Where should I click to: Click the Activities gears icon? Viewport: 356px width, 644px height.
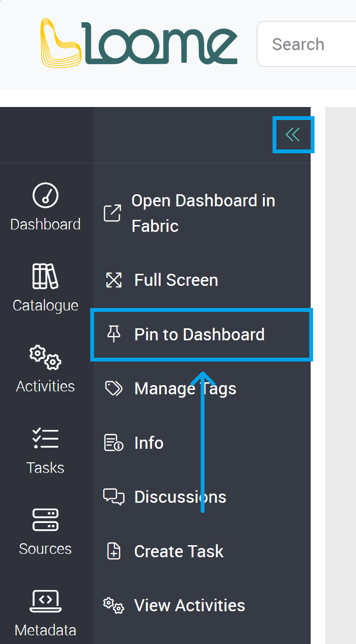(x=45, y=357)
